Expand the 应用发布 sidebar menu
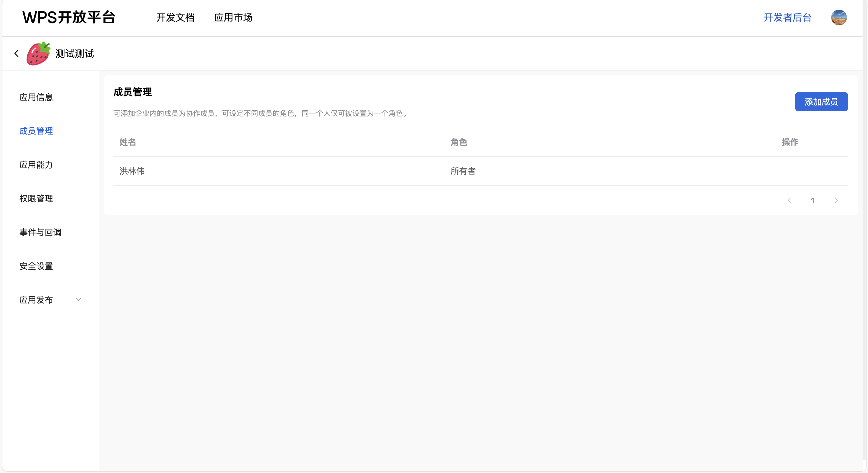Image resolution: width=868 pixels, height=473 pixels. pos(36,300)
